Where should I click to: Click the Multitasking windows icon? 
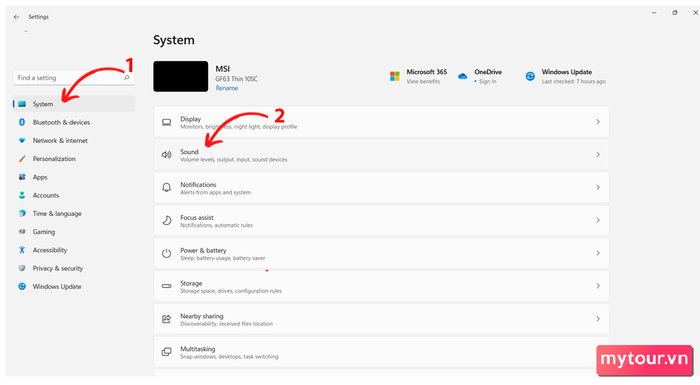click(167, 352)
